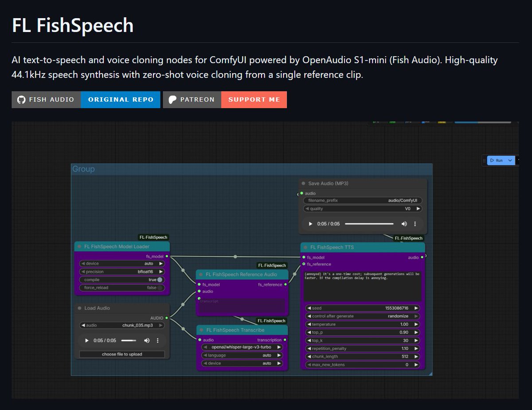The height and width of the screenshot is (410, 532).
Task: Decrease temperature with its left arrow
Action: coord(309,324)
